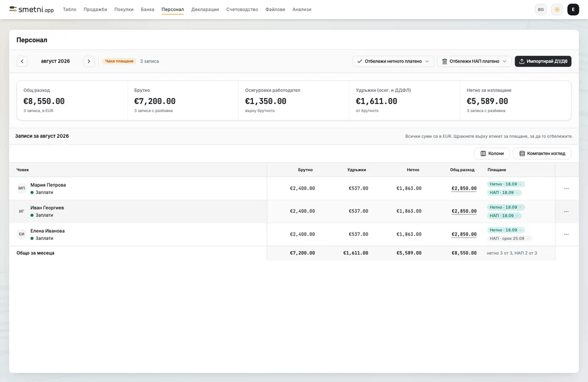The width and height of the screenshot is (588, 382).
Task: Click the smetni.app logo
Action: click(x=31, y=9)
